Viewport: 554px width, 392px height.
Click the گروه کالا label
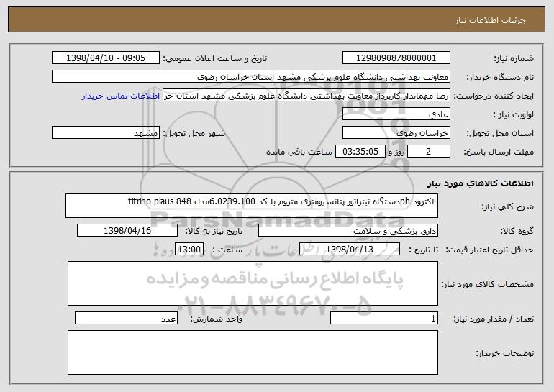(517, 232)
